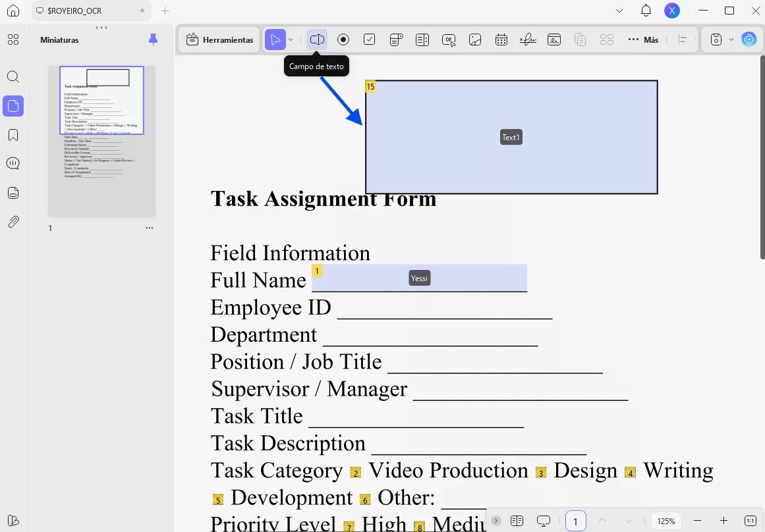Expand the selection arrow tool dropdown
The image size is (765, 532).
click(x=291, y=40)
